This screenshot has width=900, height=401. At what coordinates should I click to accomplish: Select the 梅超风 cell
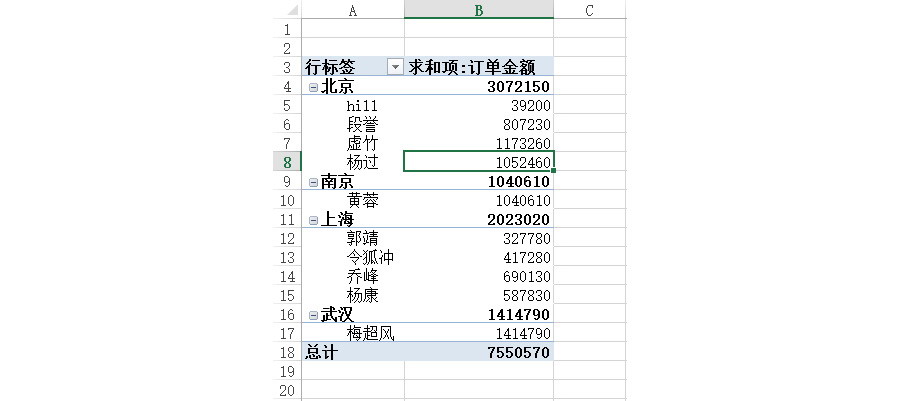(x=352, y=333)
